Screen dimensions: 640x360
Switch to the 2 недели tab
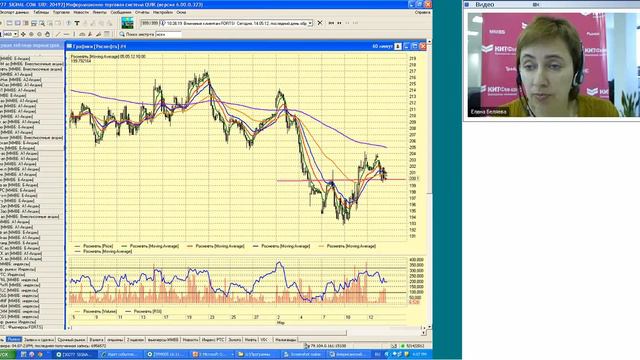pyautogui.click(x=135, y=340)
